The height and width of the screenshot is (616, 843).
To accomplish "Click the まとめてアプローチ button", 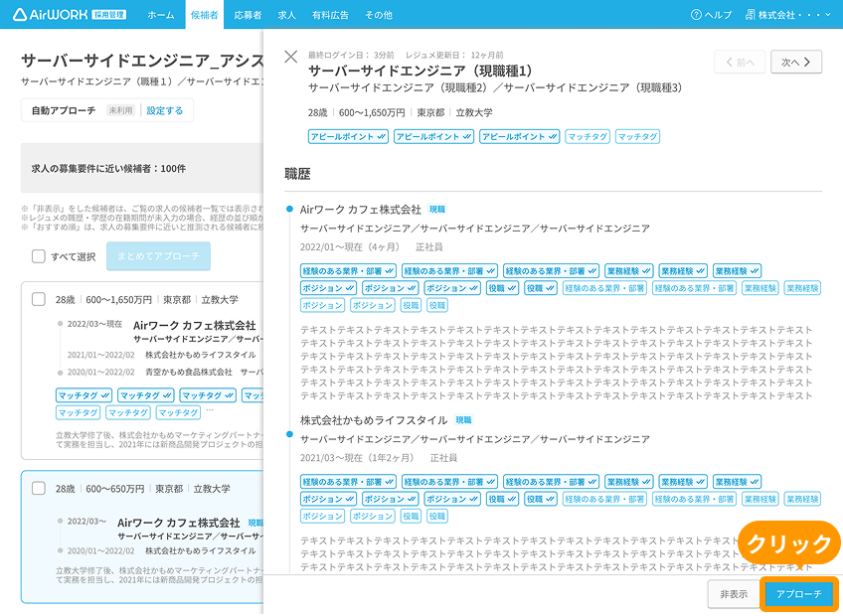I will (158, 256).
